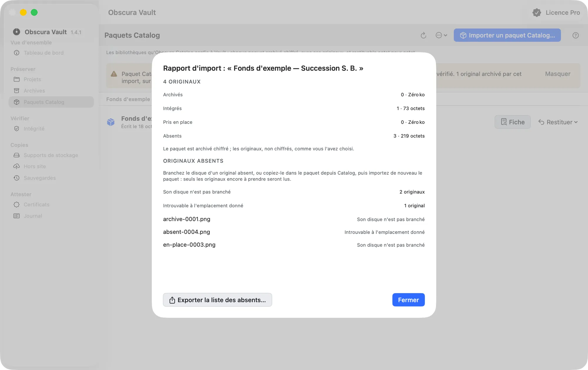588x370 pixels.
Task: Click the refresh arrow icon in the toolbar
Action: pyautogui.click(x=423, y=35)
